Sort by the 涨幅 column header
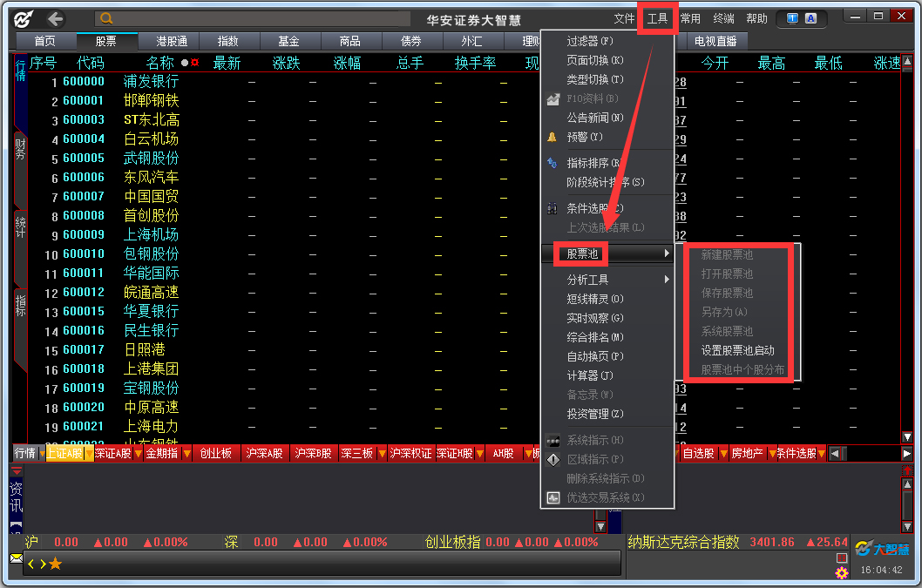The image size is (922, 588). 347,63
